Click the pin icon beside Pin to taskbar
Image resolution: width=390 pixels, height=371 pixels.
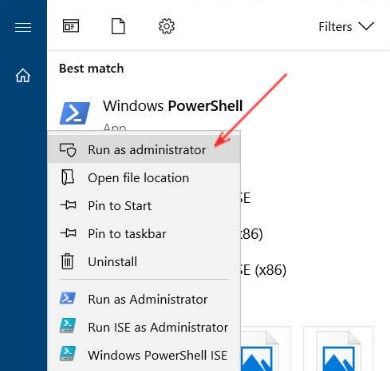68,233
